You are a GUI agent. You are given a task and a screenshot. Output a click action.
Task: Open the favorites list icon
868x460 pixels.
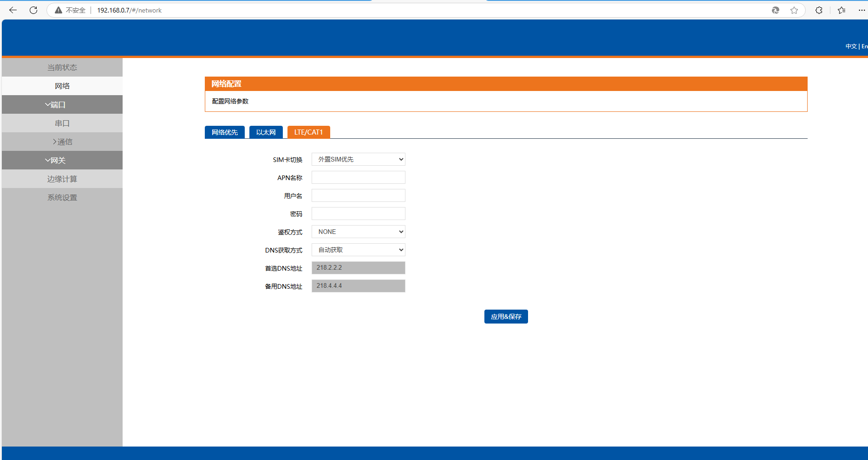coord(842,10)
